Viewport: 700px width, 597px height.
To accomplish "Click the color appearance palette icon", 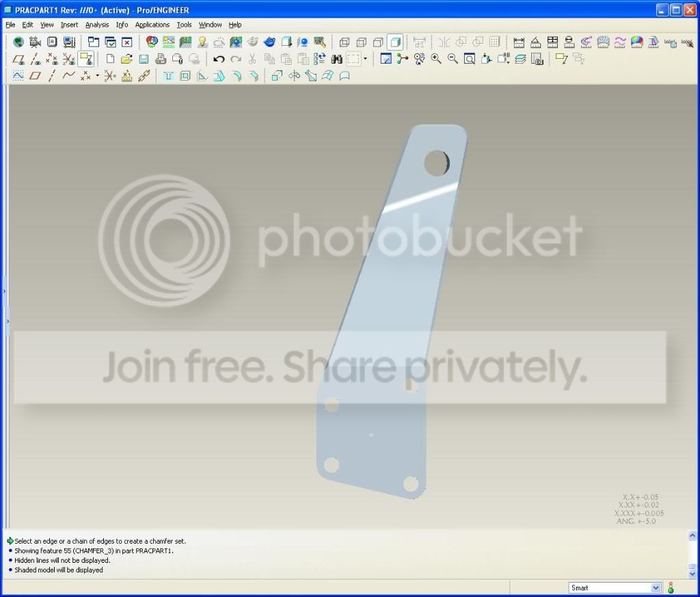I will click(152, 42).
